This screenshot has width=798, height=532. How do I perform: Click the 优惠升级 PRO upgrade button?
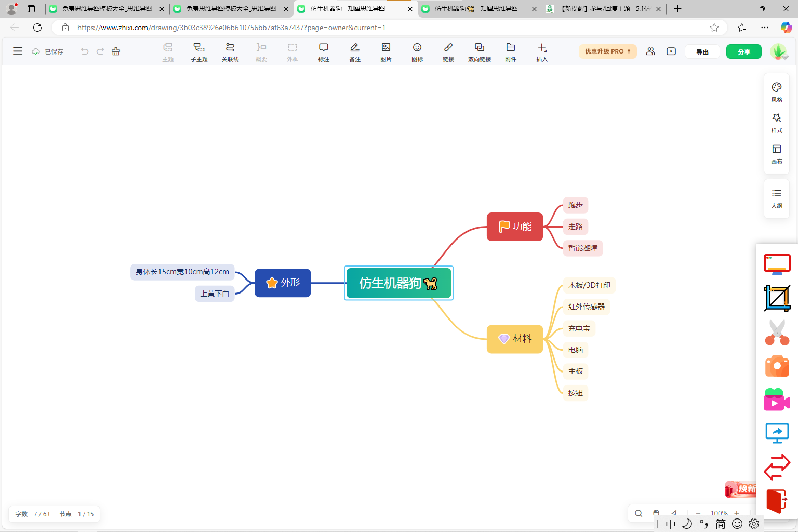pyautogui.click(x=608, y=51)
